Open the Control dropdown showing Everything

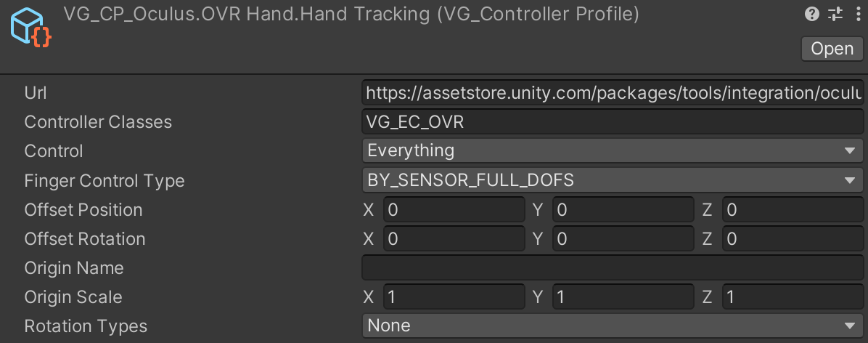click(613, 150)
